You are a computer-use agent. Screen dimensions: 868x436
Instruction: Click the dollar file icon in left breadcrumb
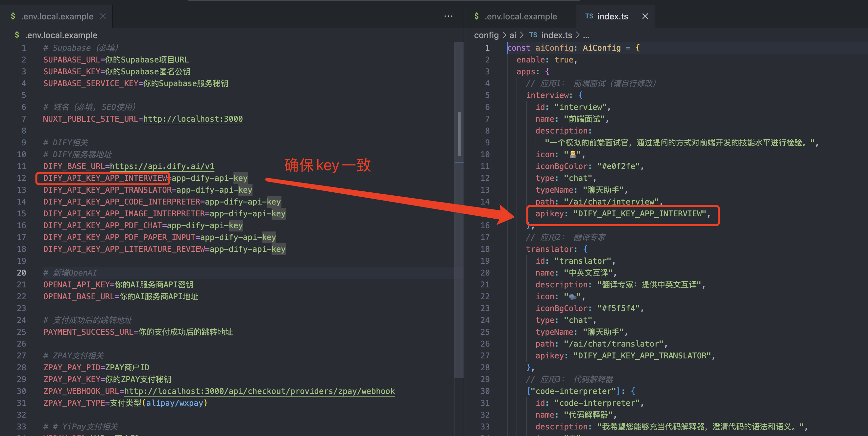[x=17, y=35]
